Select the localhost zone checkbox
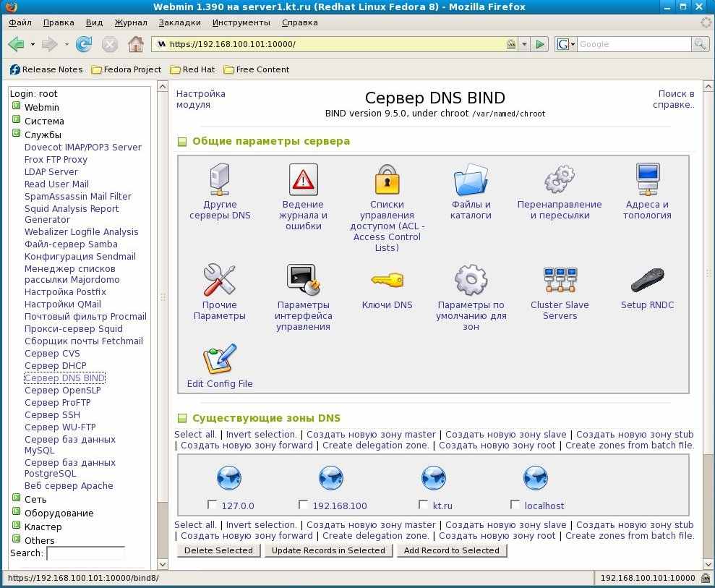The image size is (715, 588). (515, 505)
